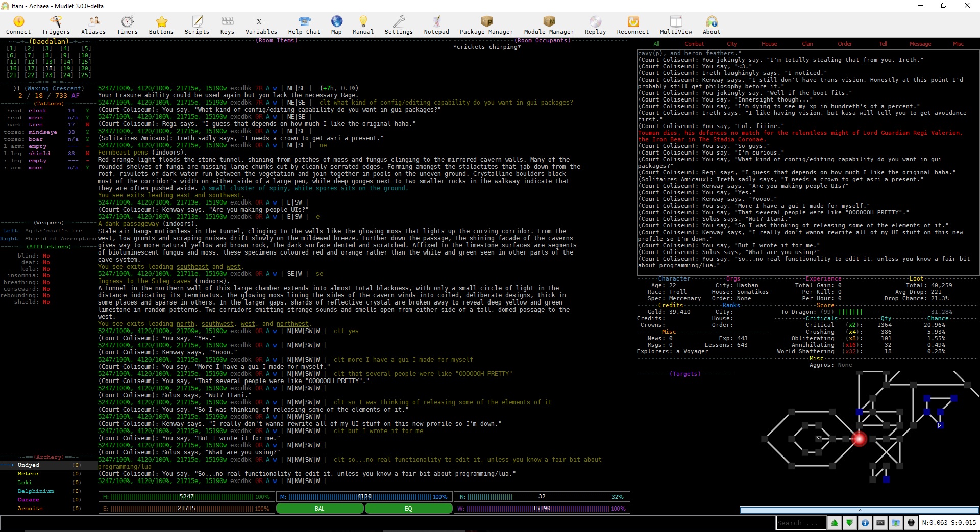Expand the mapper panel chevron bar
Image resolution: width=980 pixels, height=532 pixels.
click(x=860, y=510)
